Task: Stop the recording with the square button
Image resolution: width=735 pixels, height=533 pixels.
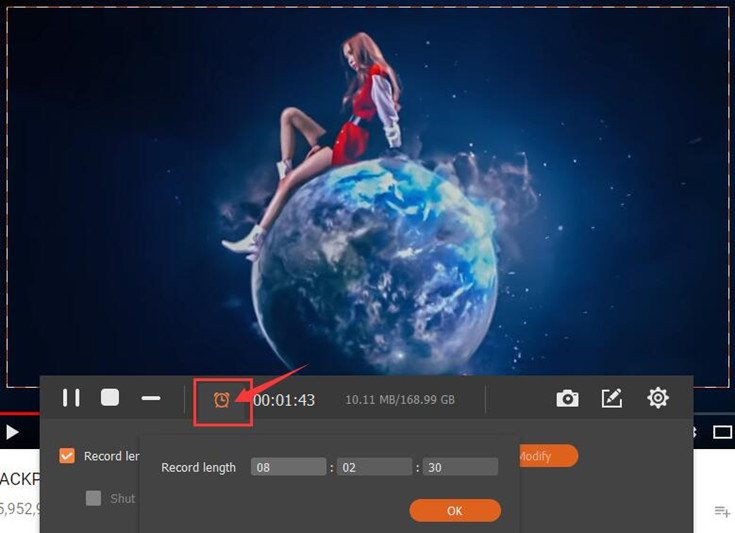Action: [110, 398]
